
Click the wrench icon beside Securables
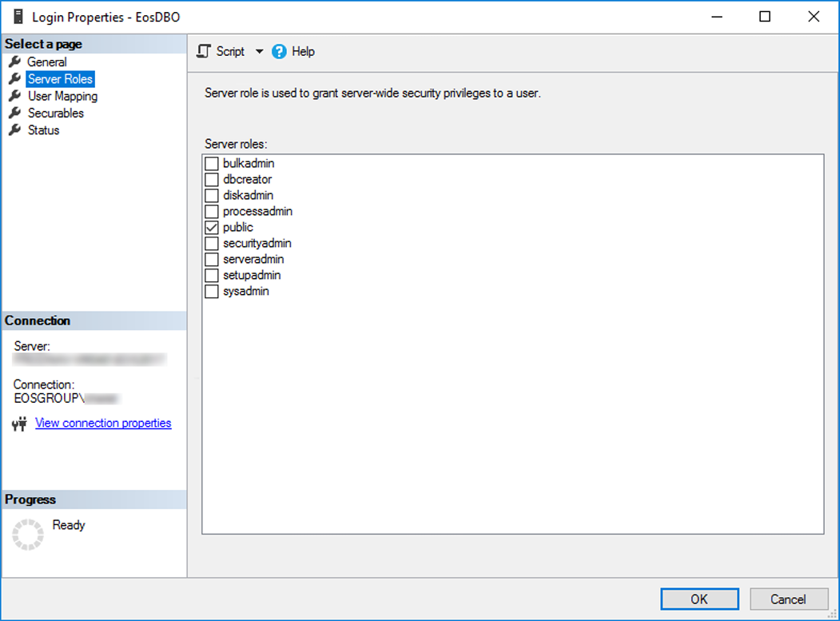[15, 113]
